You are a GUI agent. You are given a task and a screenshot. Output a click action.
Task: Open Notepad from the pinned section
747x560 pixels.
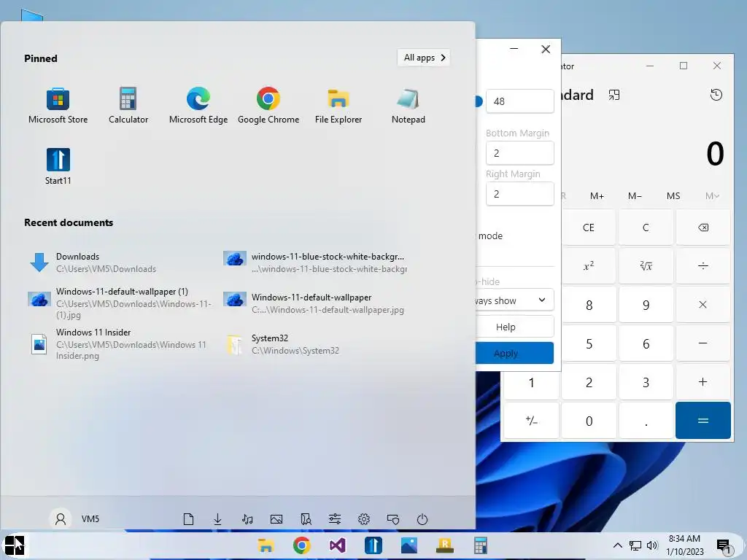click(x=409, y=106)
